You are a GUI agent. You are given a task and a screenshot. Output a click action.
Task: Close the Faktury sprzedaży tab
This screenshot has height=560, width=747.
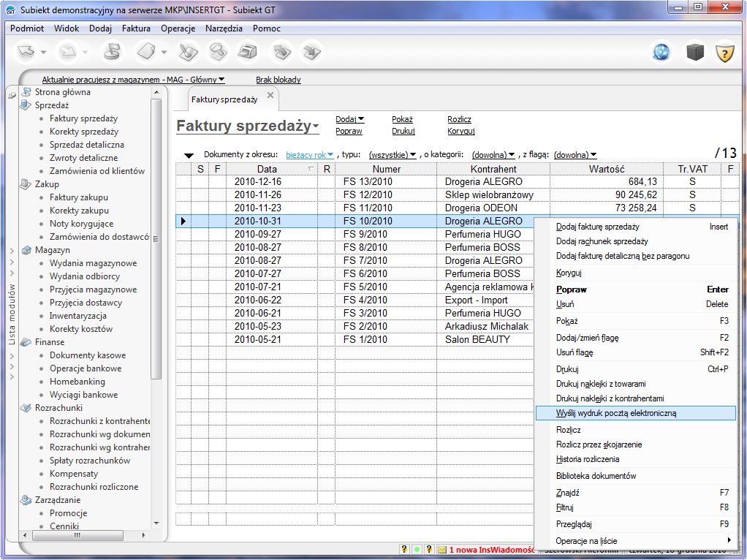[x=270, y=95]
